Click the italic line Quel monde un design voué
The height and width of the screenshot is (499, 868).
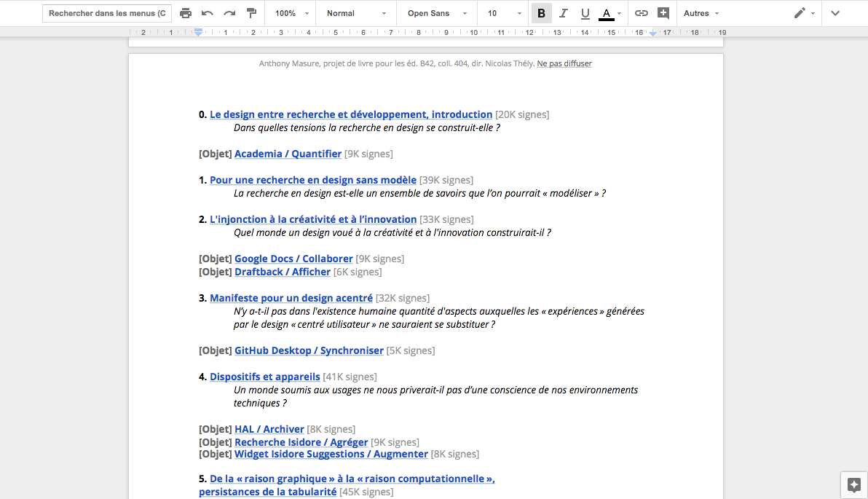coord(392,232)
